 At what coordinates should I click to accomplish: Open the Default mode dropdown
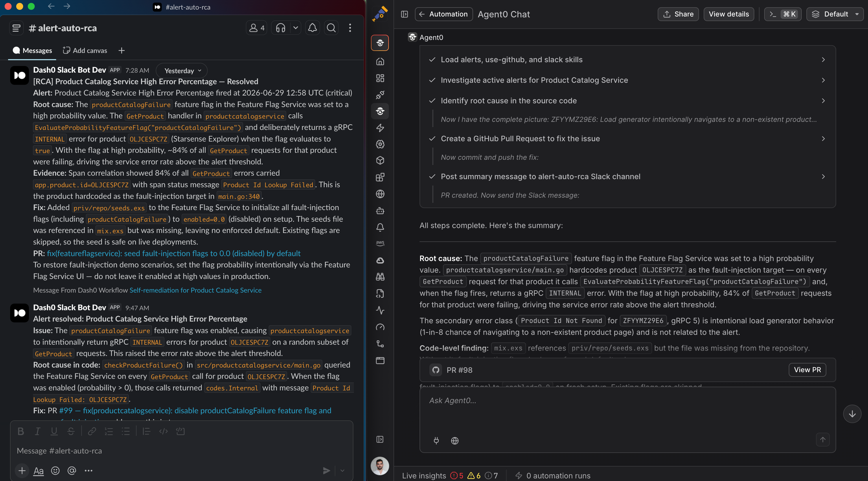(835, 14)
